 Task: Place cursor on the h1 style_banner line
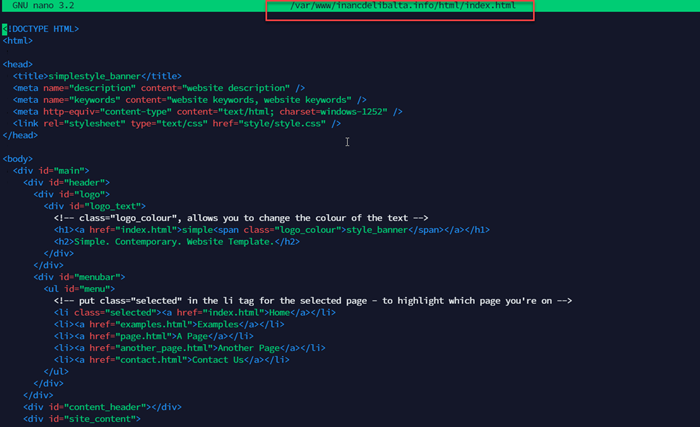click(x=270, y=230)
